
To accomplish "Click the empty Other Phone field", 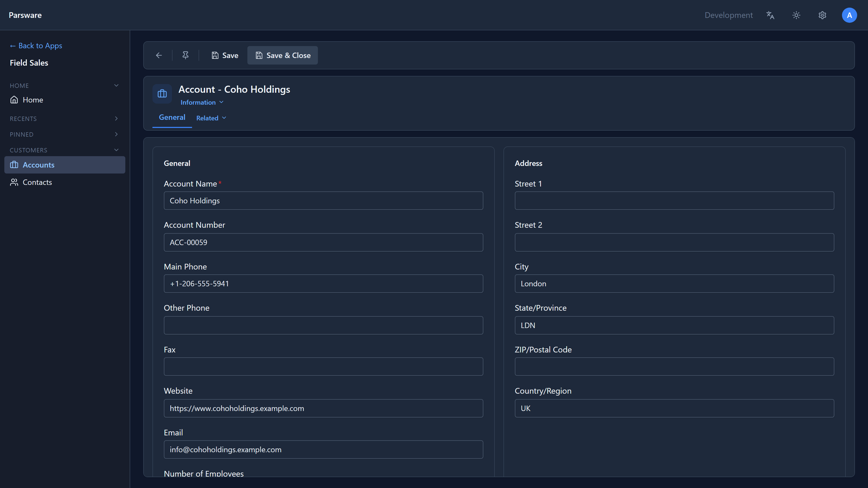I will coord(323,325).
